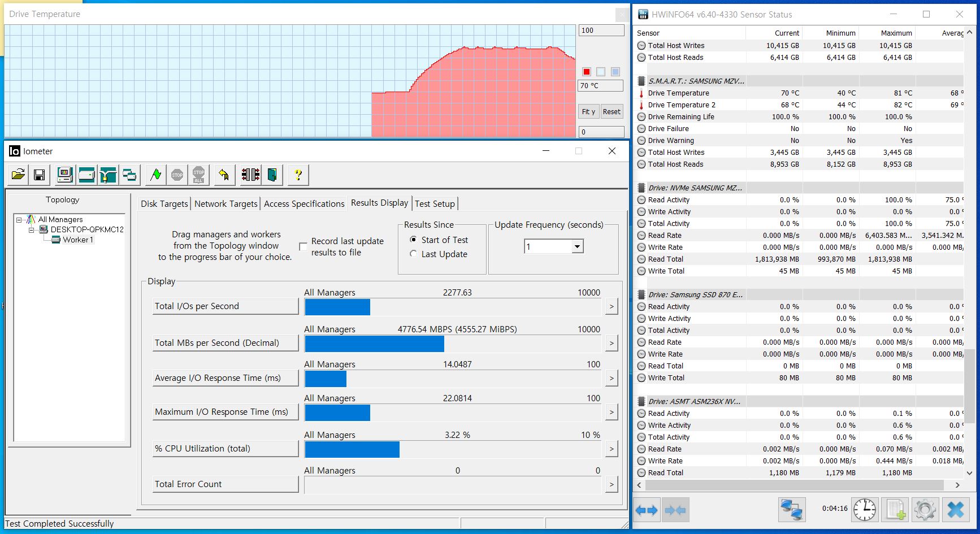Toggle Record last update results to file

point(303,246)
